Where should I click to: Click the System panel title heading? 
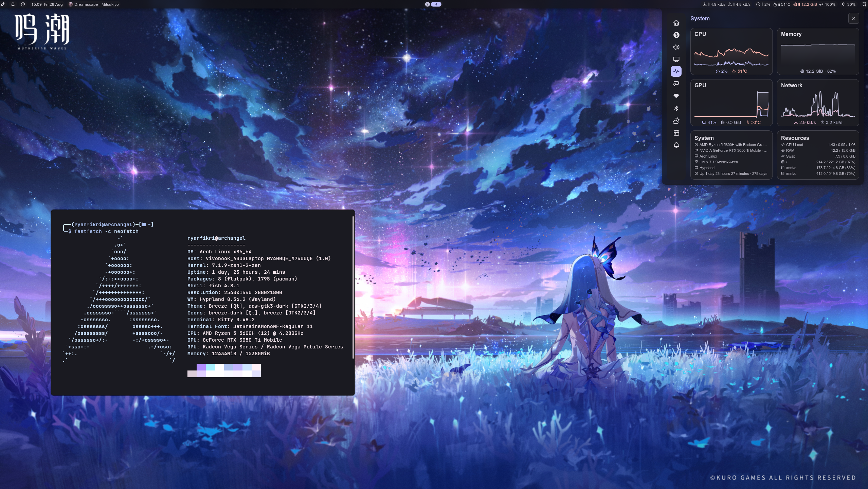(700, 18)
